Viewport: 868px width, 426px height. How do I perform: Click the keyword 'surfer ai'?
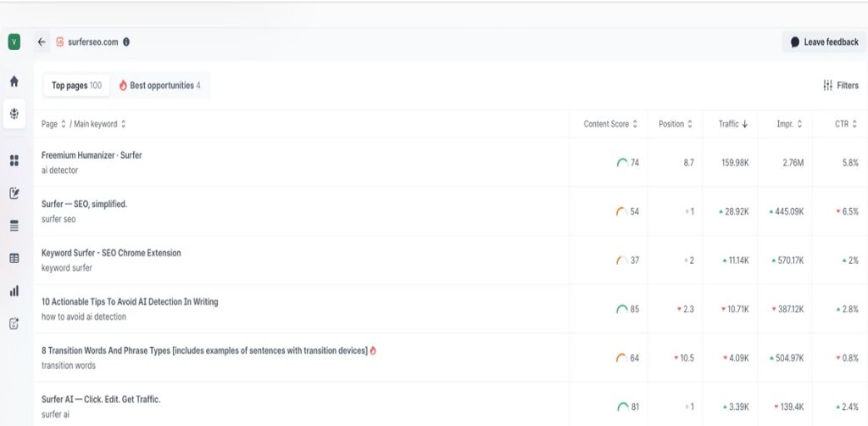[x=55, y=414]
